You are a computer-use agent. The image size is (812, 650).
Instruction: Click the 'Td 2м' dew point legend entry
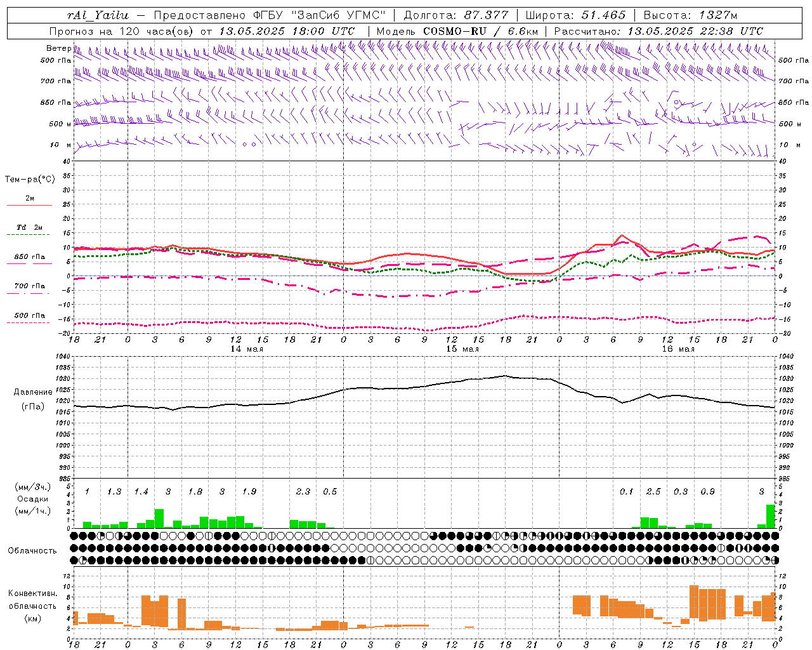(30, 227)
